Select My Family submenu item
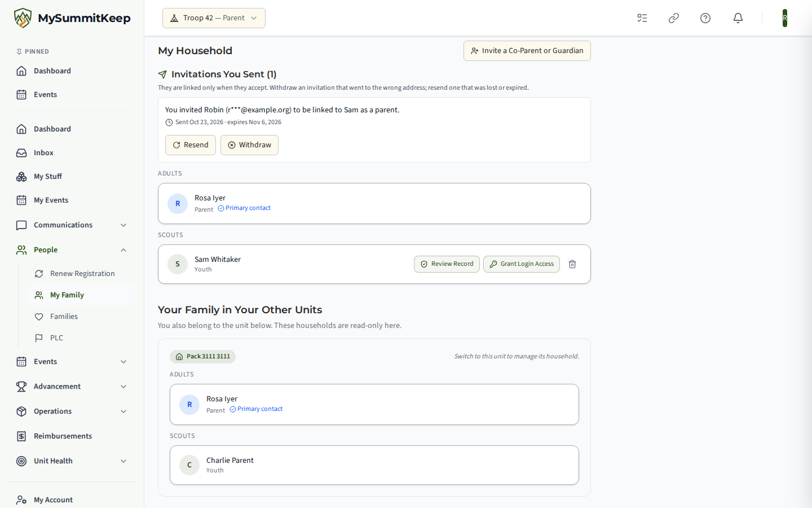This screenshot has height=508, width=812. point(81,295)
